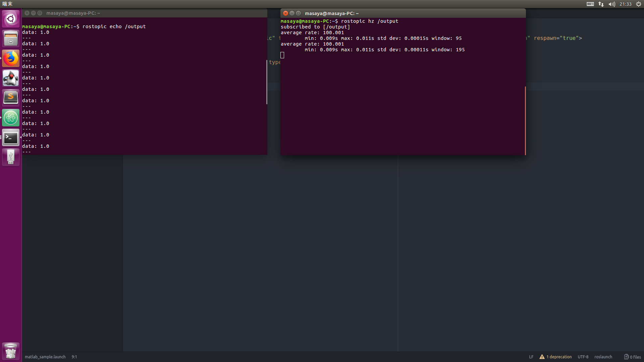This screenshot has height=362, width=644.
Task: Launch the Atom editor from the dock
Action: pyautogui.click(x=11, y=118)
